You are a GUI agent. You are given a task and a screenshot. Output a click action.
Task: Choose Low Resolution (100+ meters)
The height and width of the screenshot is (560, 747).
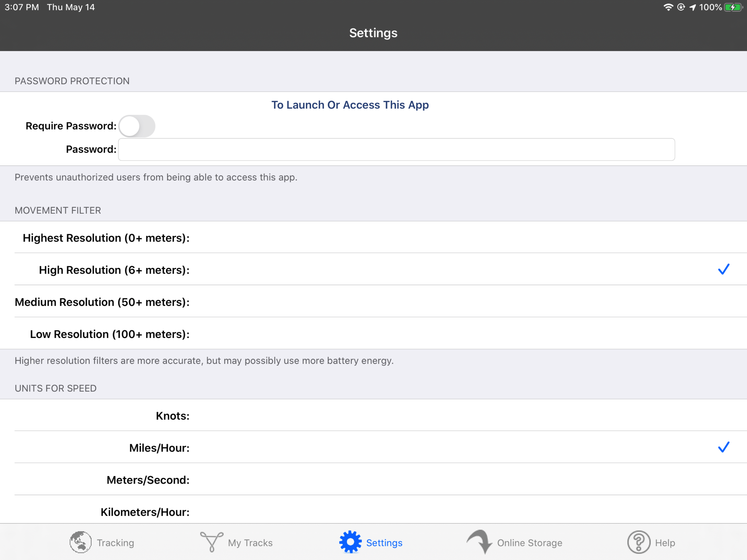click(110, 334)
